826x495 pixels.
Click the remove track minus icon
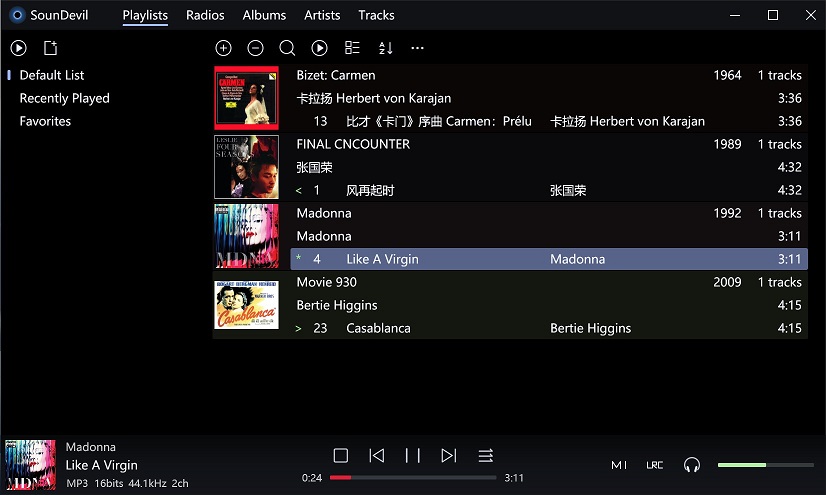pos(255,48)
